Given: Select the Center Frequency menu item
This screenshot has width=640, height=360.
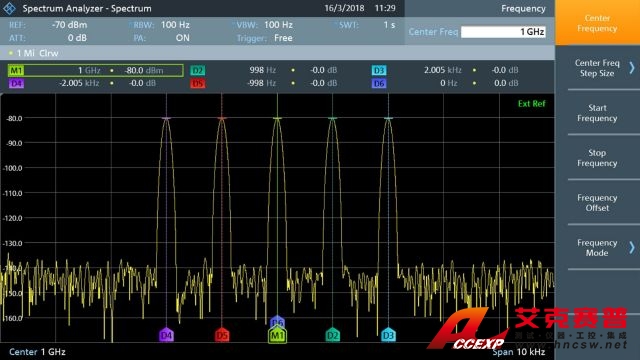Looking at the screenshot, I should pos(597,23).
